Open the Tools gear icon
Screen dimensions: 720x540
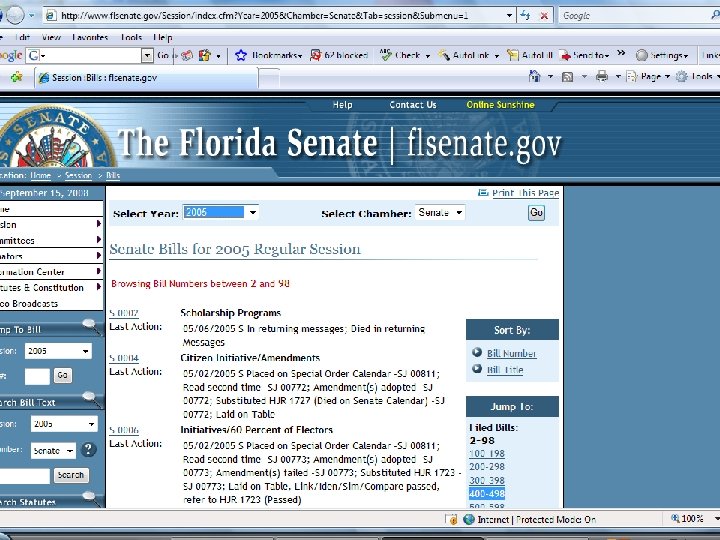pos(682,76)
